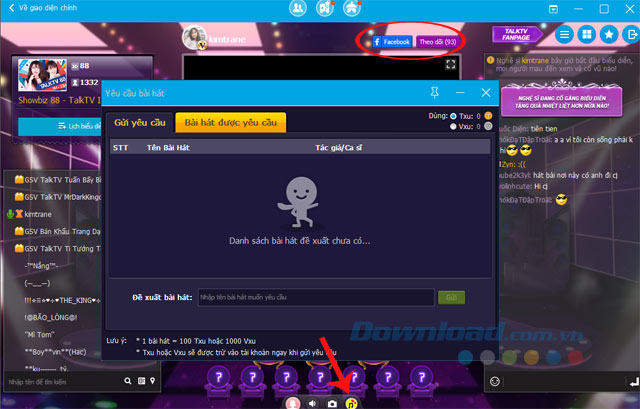Open the games puzzle icon in top bar
This screenshot has height=409, width=640.
[x=325, y=8]
